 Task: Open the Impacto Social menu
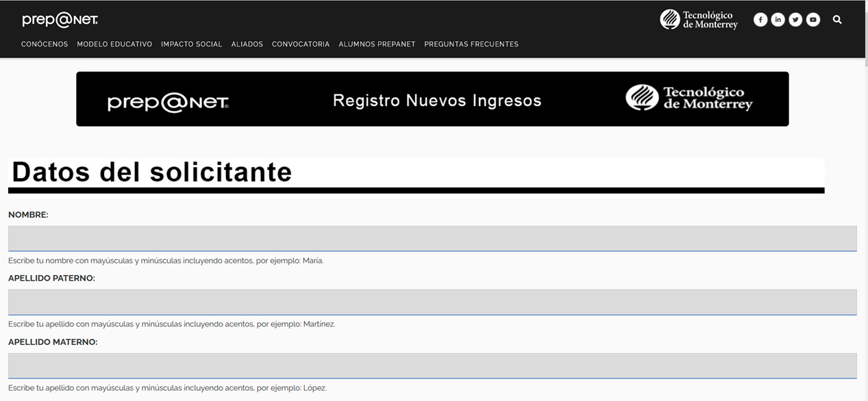192,44
